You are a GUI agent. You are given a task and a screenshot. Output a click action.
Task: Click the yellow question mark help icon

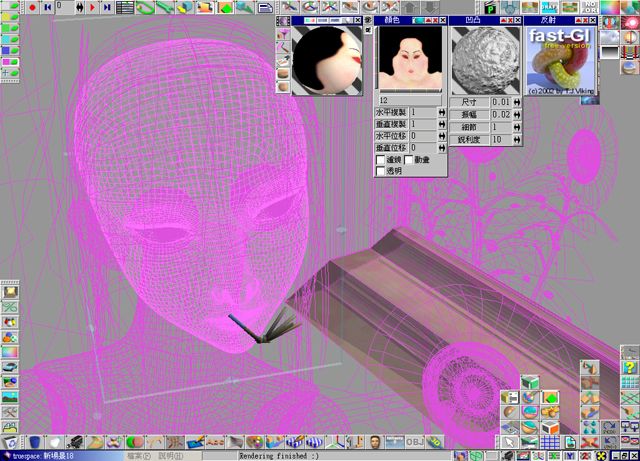pyautogui.click(x=629, y=369)
